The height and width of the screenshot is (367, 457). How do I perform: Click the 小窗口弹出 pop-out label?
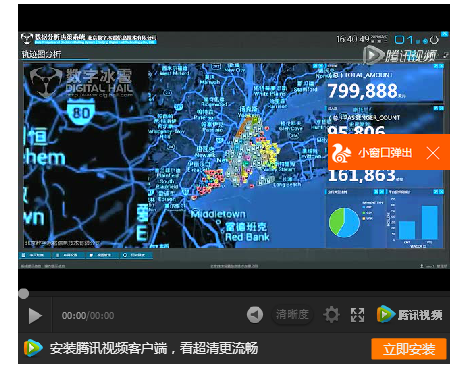[x=385, y=153]
